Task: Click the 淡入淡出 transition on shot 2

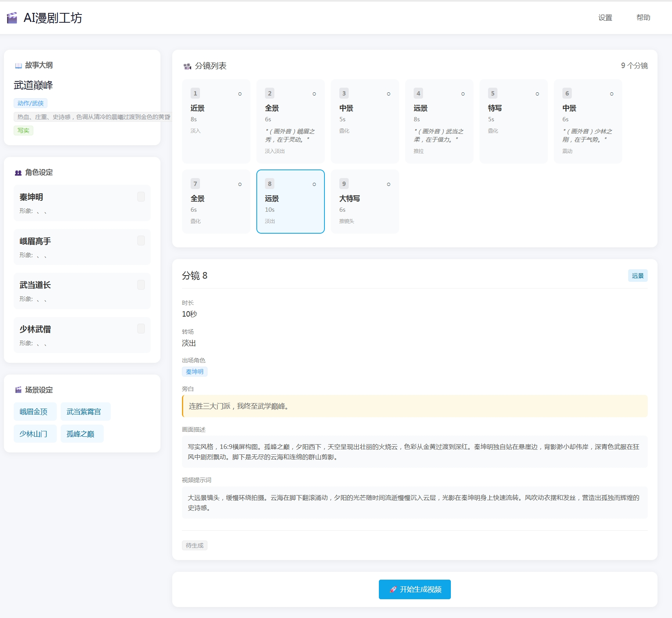Action: (x=275, y=151)
